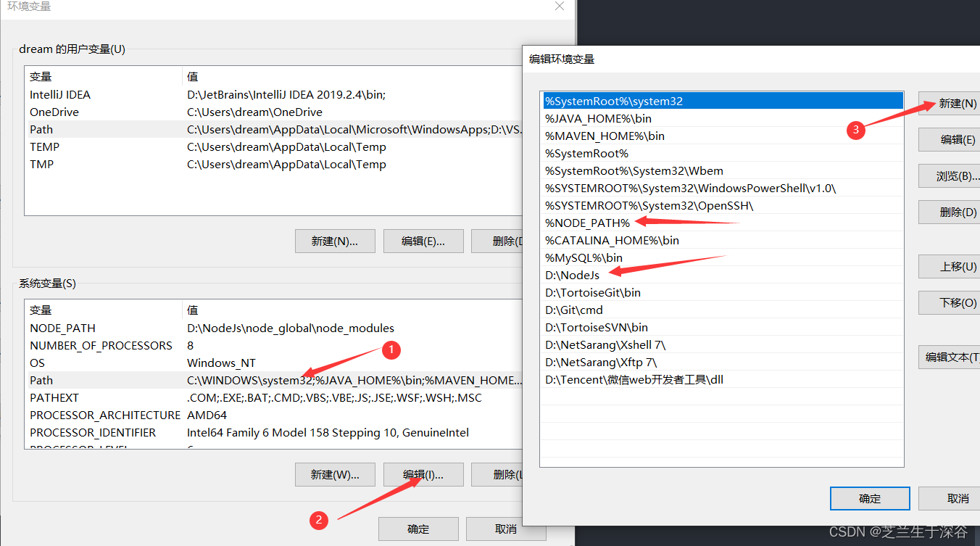Screen dimensions: 980x546
Task: Click 新建(W)... button under system variables
Action: coord(335,475)
